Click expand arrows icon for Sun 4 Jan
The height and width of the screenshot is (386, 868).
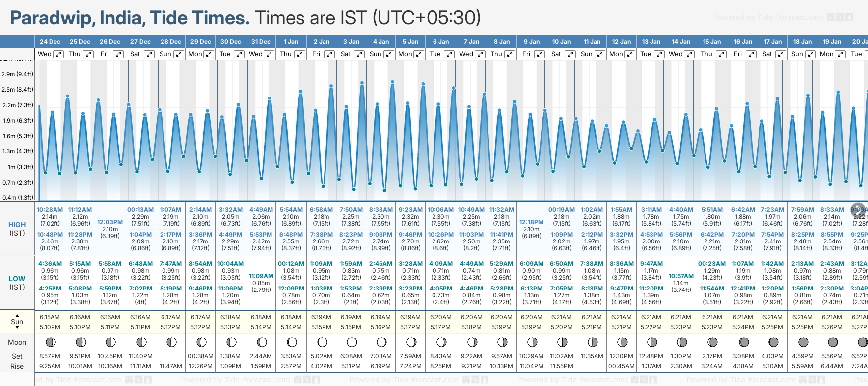[x=389, y=54]
